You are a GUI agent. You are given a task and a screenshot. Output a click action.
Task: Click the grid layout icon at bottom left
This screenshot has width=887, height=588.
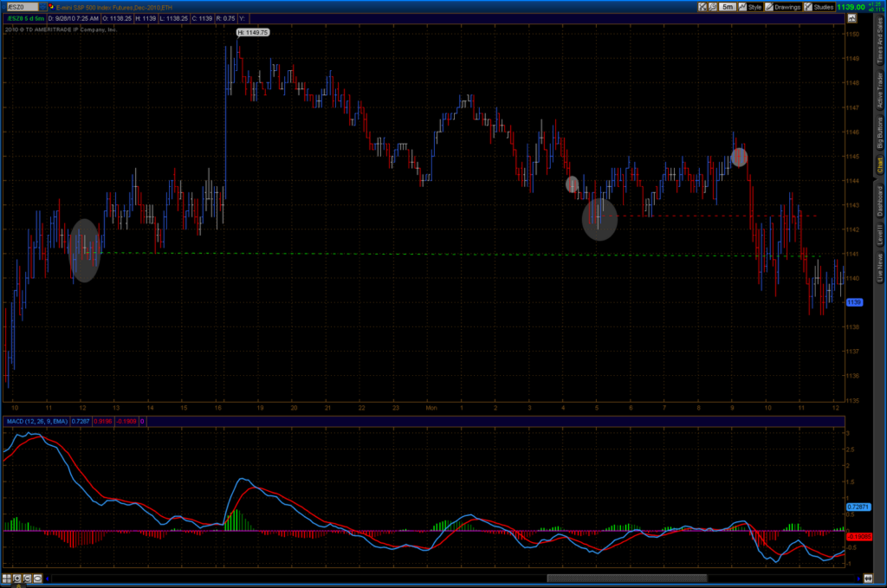(7, 578)
